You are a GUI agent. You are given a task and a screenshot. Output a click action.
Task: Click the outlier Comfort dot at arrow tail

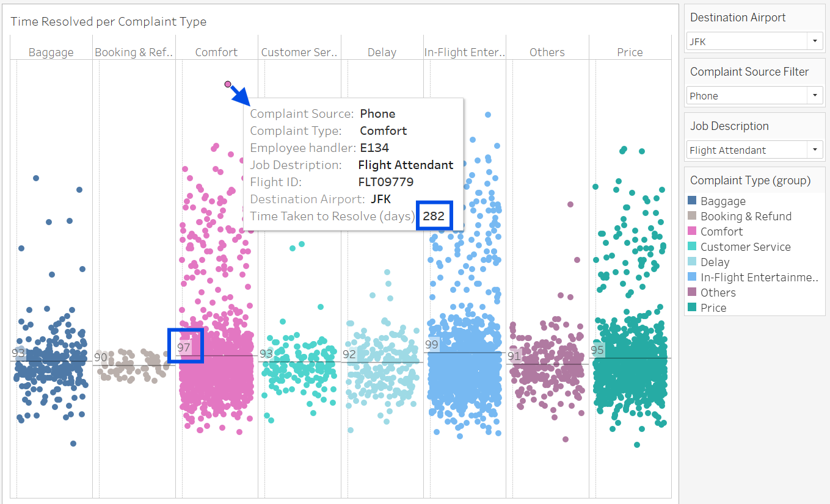[x=228, y=84]
